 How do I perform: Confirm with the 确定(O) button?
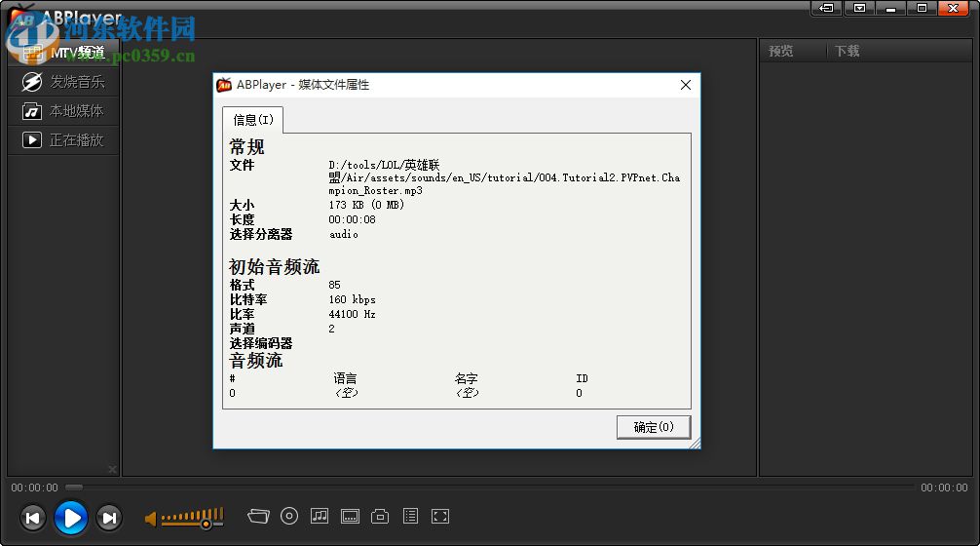coord(654,427)
